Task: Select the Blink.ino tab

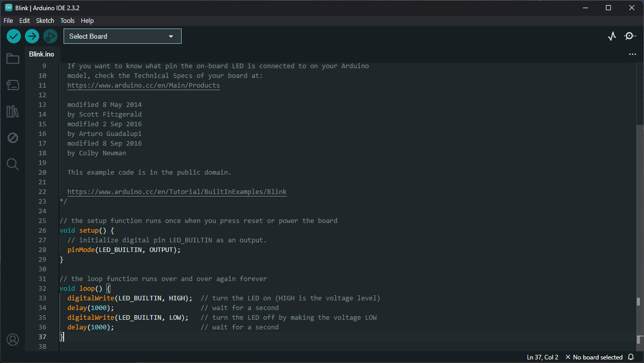Action: point(41,54)
